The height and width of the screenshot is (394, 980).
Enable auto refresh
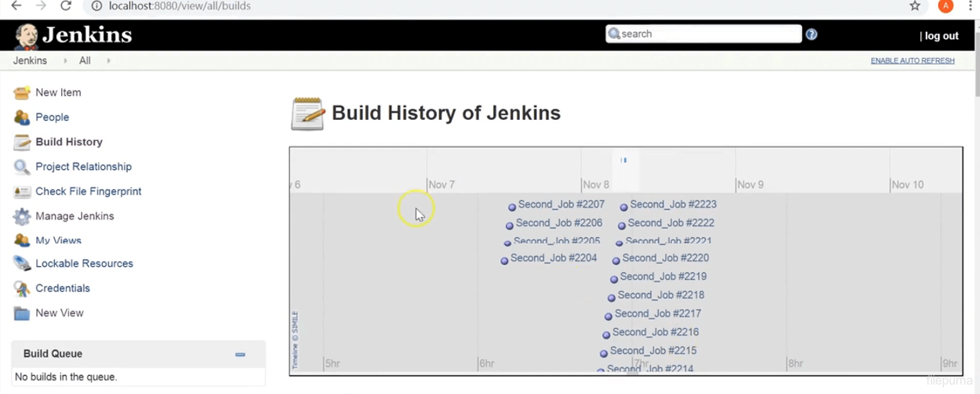[x=912, y=61]
